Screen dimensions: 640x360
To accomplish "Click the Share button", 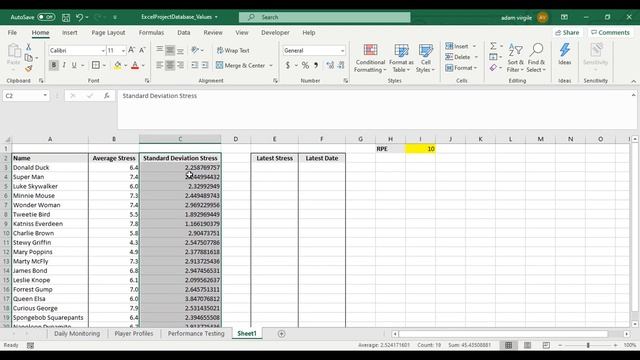I will tap(567, 33).
